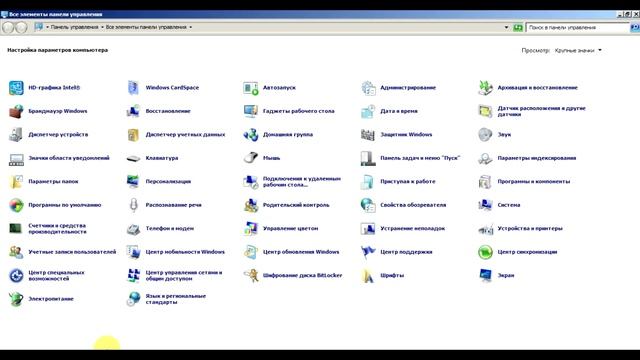Open Значки области уведомлений link
Viewport: 640px width, 360px height.
(x=69, y=158)
